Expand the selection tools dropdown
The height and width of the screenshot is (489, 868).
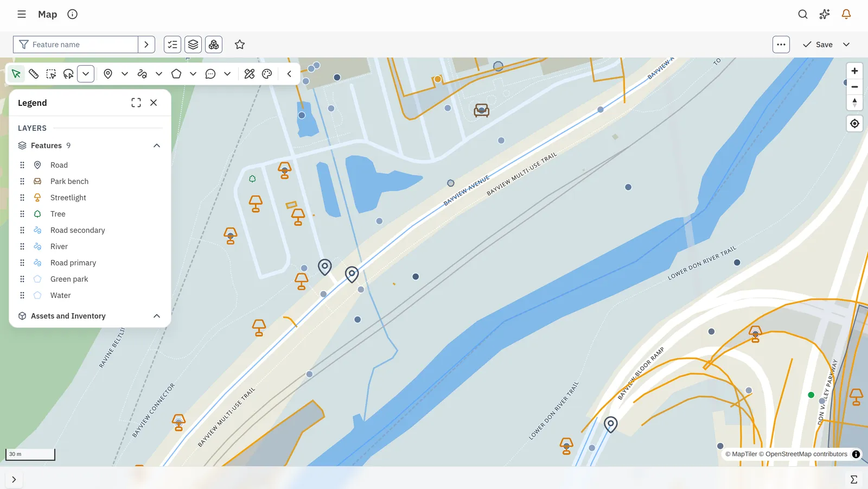[86, 74]
